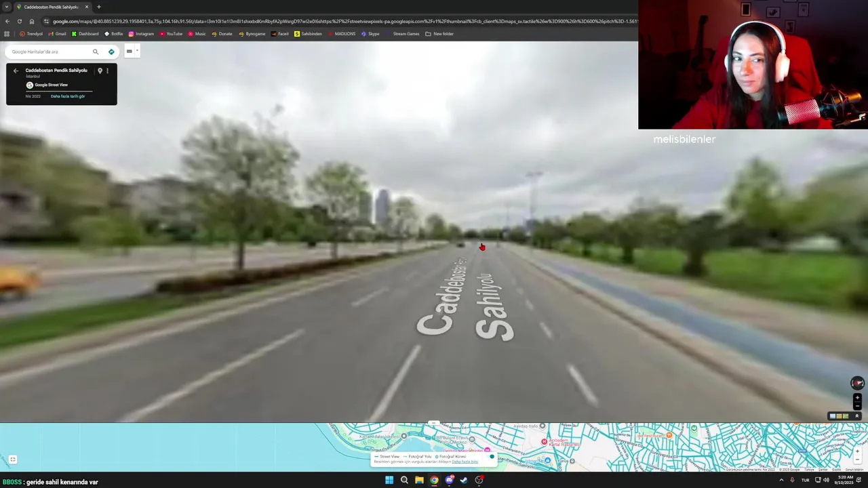Open the BotRix bookmark
The image size is (868, 488).
point(114,34)
